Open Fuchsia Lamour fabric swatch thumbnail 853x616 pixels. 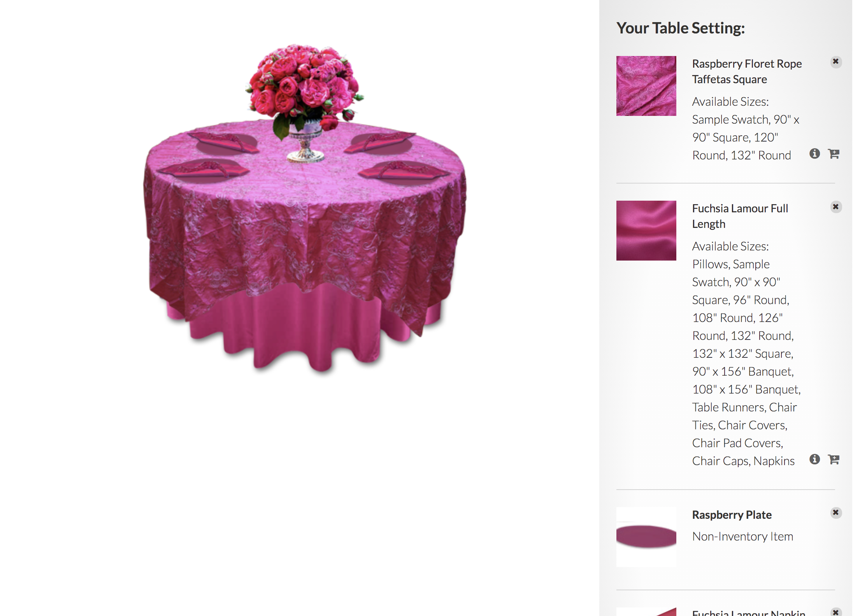click(x=646, y=231)
